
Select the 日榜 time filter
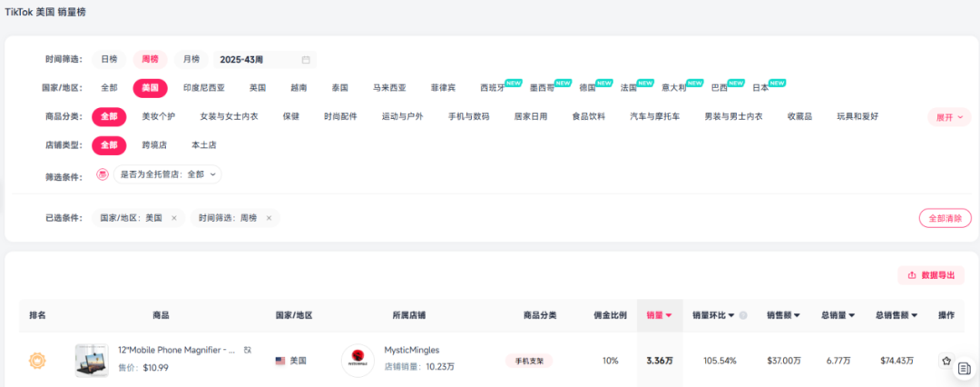coord(109,59)
